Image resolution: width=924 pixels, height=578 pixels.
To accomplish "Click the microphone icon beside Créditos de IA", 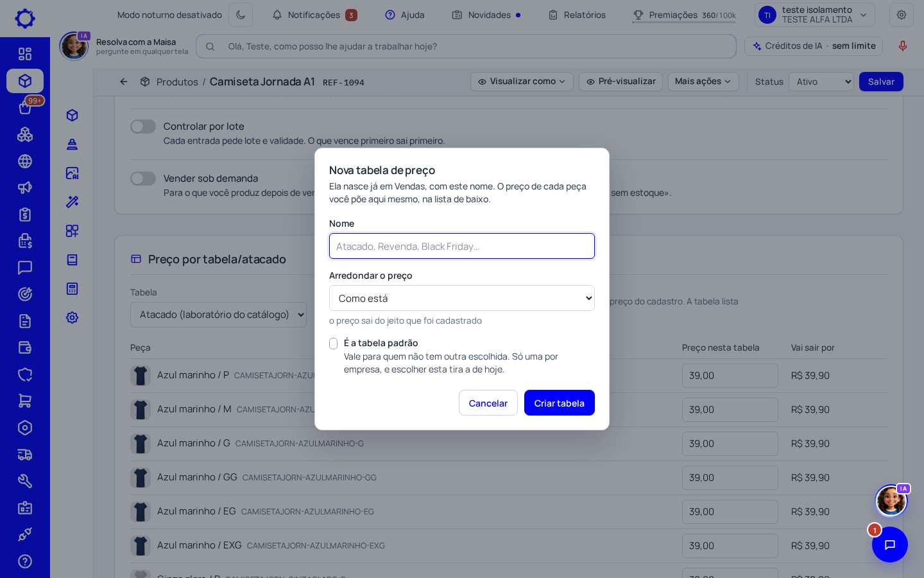I will coord(902,46).
